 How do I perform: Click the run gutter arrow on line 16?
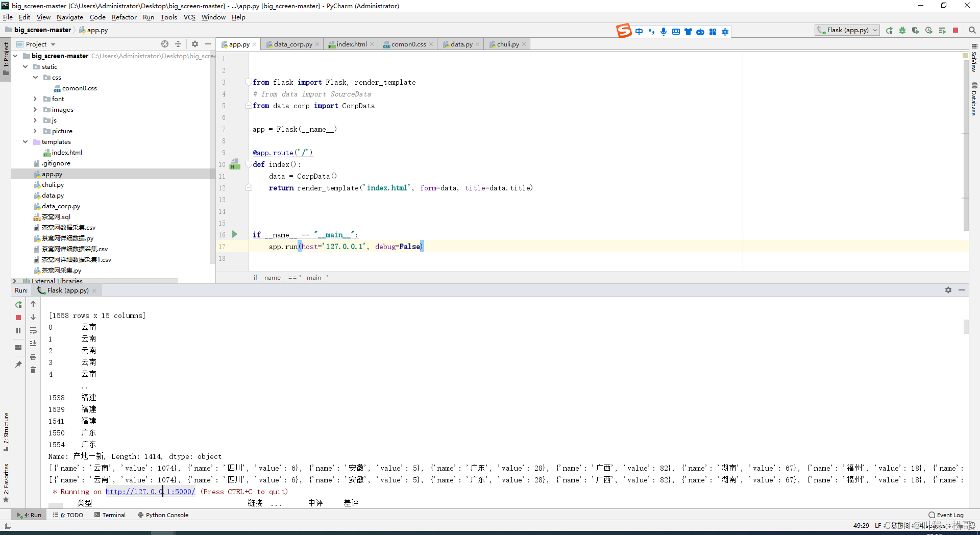[x=235, y=234]
